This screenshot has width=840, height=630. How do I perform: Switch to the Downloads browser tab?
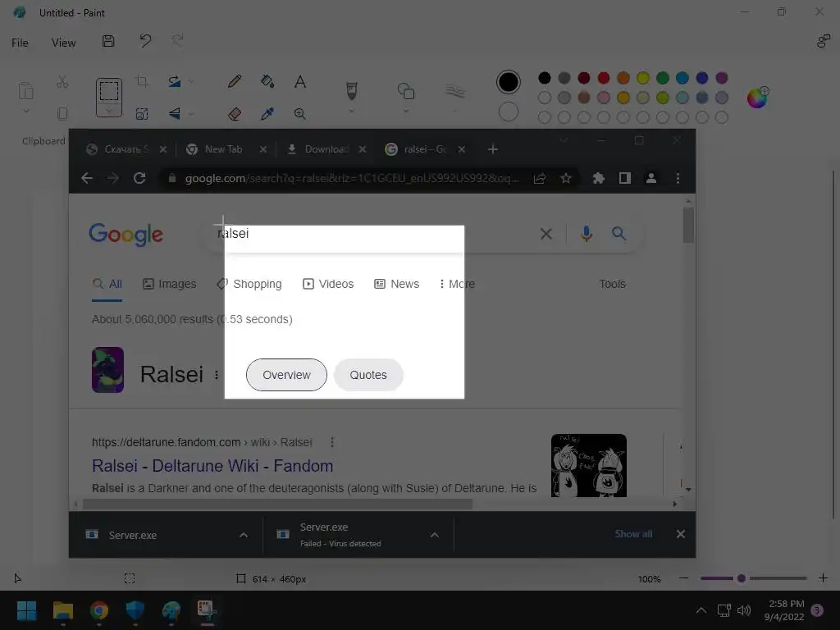(x=326, y=149)
